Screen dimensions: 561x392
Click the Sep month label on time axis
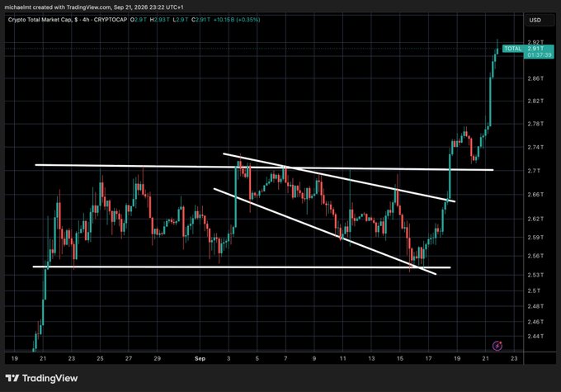200,358
